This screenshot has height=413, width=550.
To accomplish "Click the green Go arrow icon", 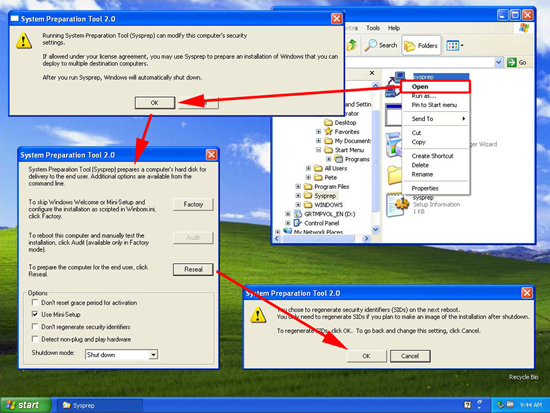I will [512, 62].
